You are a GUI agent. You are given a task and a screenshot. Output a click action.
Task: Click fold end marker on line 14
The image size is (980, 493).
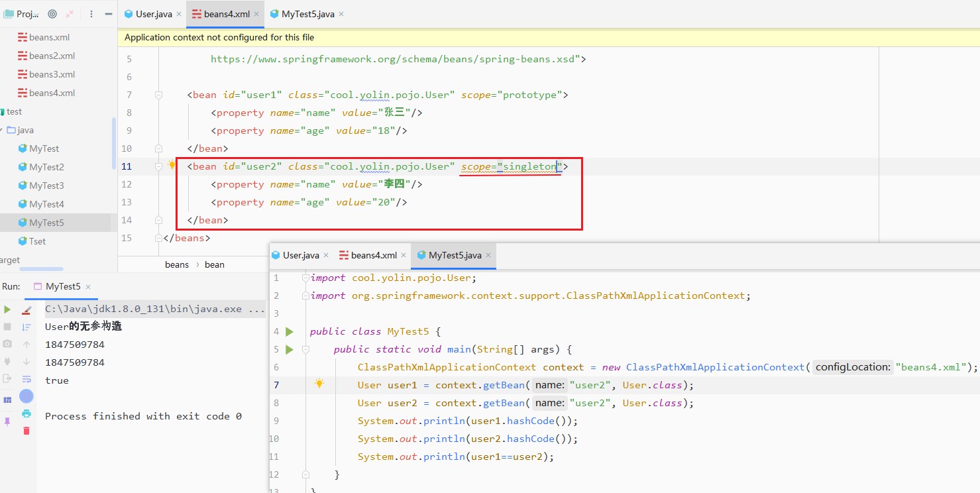[x=158, y=220]
